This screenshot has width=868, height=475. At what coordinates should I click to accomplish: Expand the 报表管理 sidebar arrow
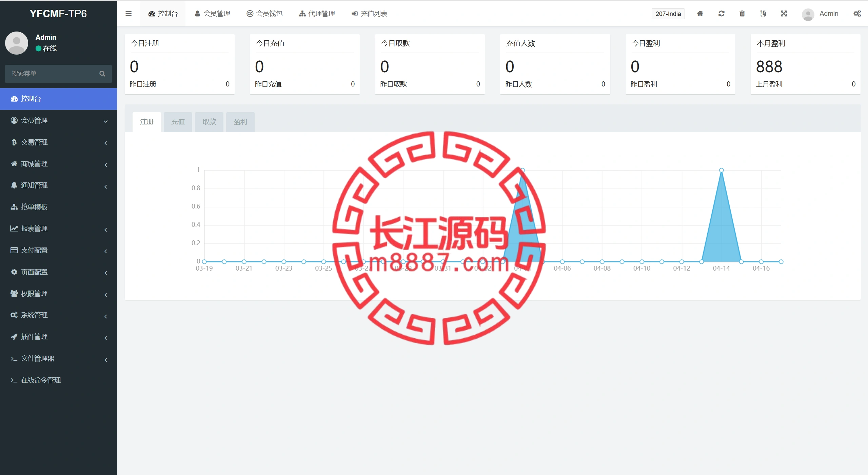(106, 230)
